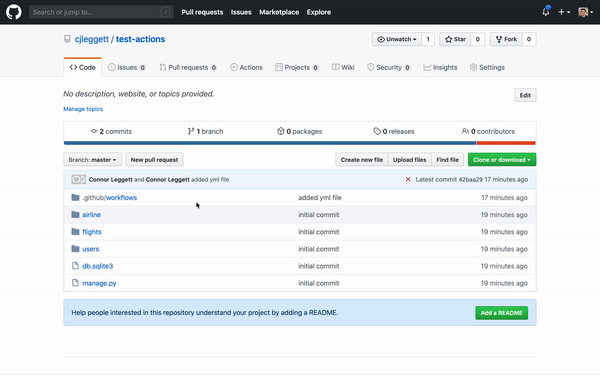
Task: Open the notifications bell
Action: coord(546,12)
